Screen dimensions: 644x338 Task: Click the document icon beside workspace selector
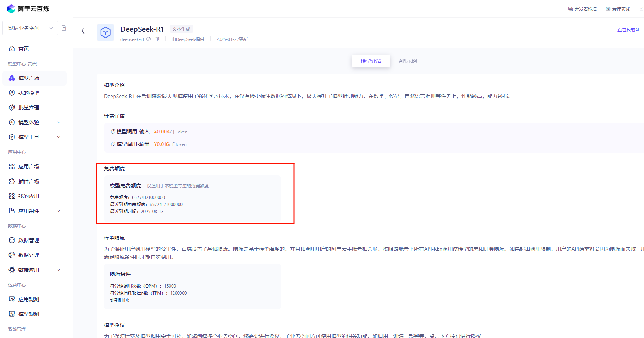coord(64,28)
